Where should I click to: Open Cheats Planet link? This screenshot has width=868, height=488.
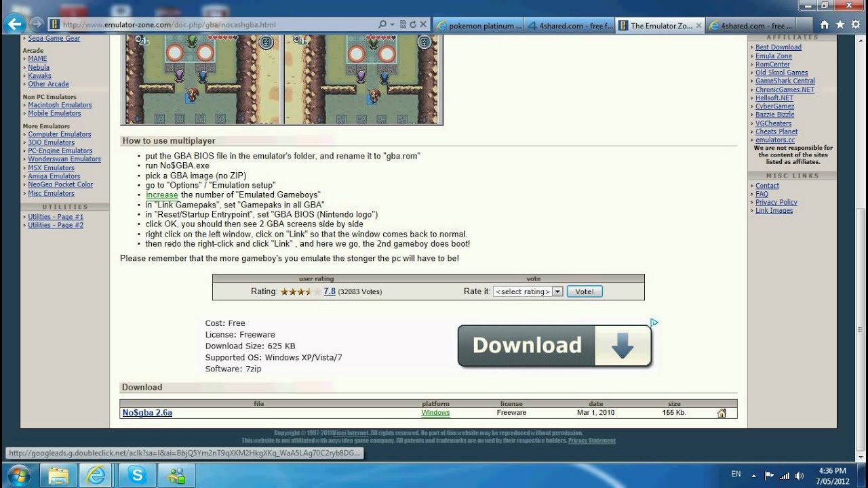[776, 131]
